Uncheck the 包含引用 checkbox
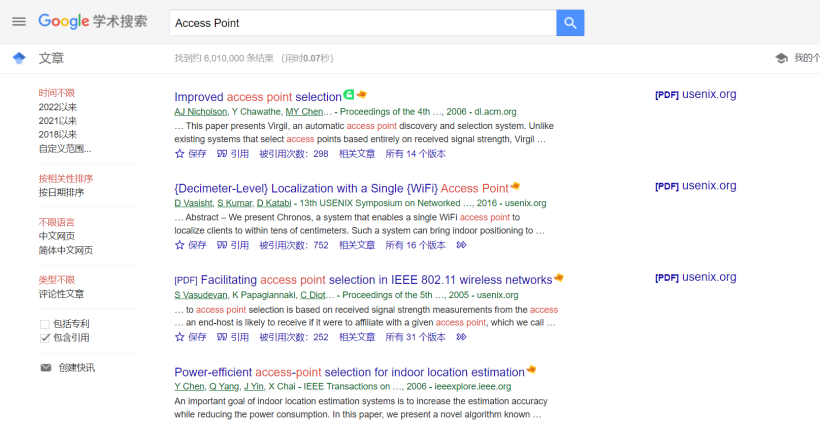820x421 pixels. (44, 338)
